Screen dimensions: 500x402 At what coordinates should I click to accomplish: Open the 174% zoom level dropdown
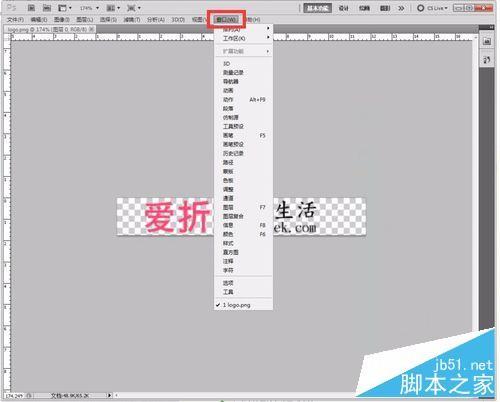89,8
